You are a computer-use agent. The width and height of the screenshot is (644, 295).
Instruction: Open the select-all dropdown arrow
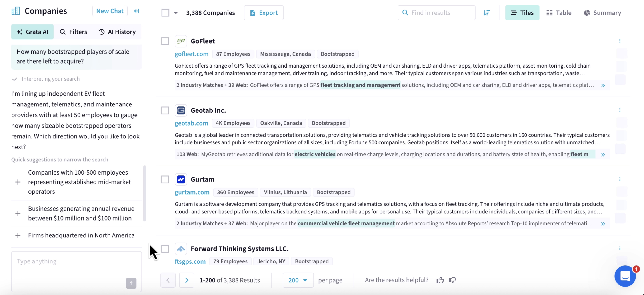coord(176,12)
